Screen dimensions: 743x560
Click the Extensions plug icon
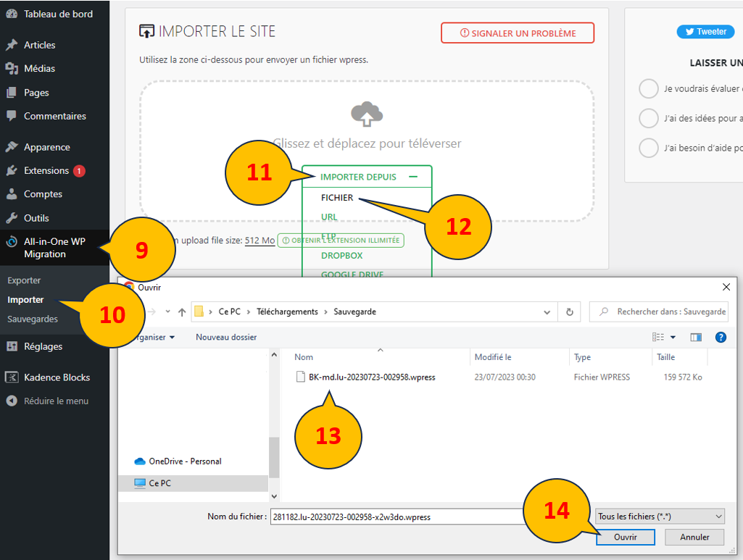click(x=12, y=170)
